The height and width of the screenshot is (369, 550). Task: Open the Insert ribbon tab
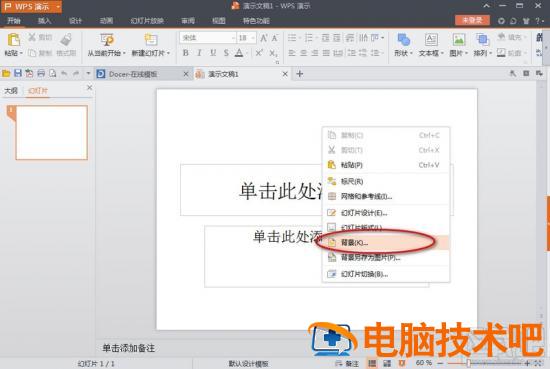45,21
